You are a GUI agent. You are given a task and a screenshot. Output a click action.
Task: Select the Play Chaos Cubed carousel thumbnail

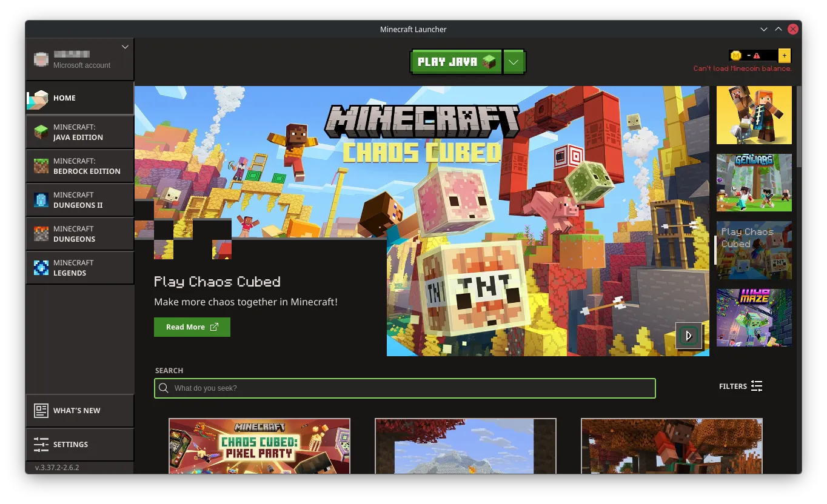tap(754, 250)
